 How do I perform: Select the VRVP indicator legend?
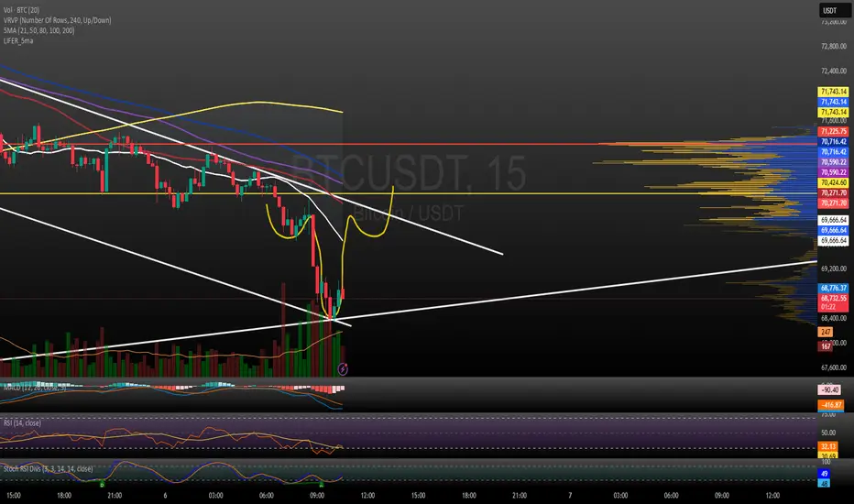(57, 20)
